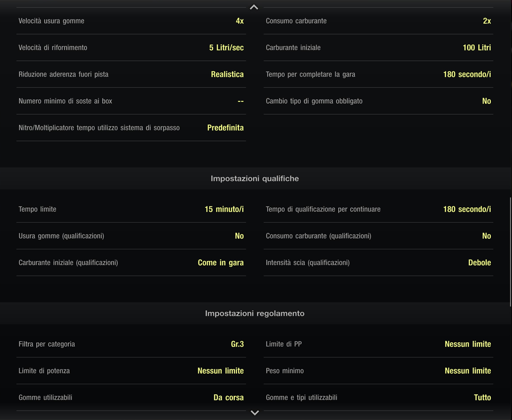512x420 pixels.
Task: Toggle Cambio tipo di gomma obbligato
Action: (x=378, y=101)
